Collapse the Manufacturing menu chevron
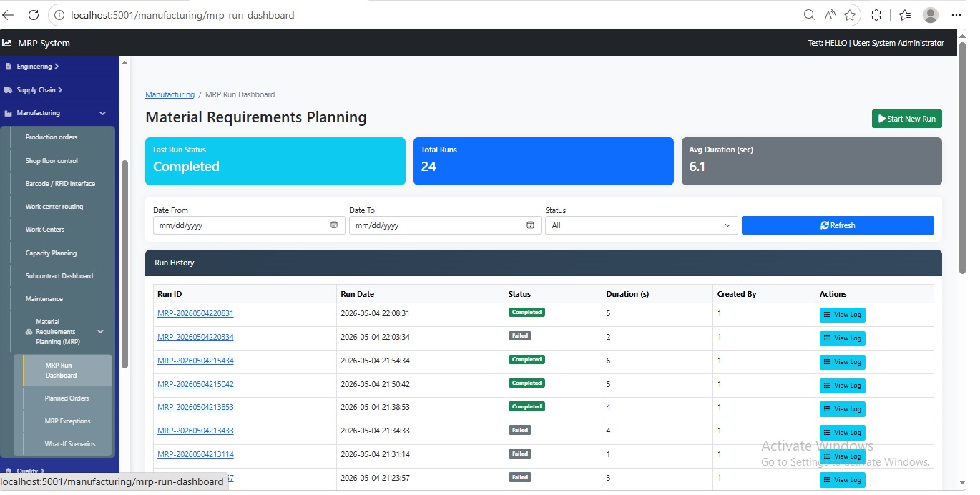This screenshot has width=980, height=495. [x=102, y=113]
